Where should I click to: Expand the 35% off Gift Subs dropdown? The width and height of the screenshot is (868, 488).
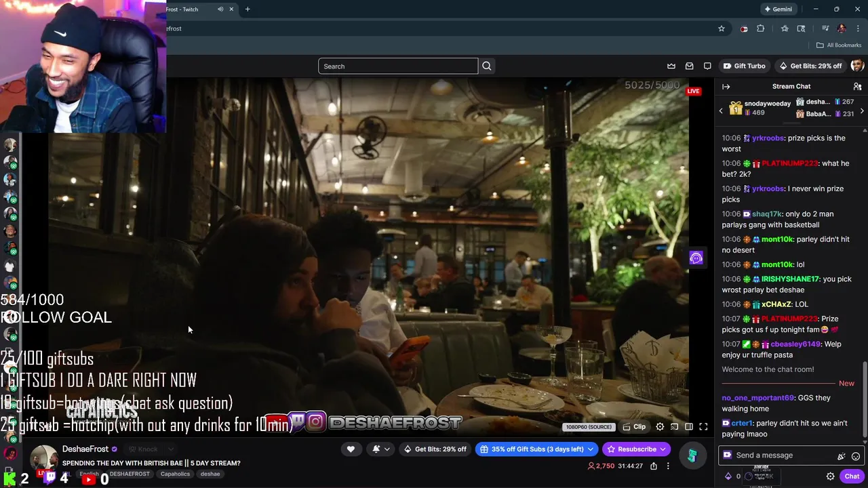[x=591, y=449]
